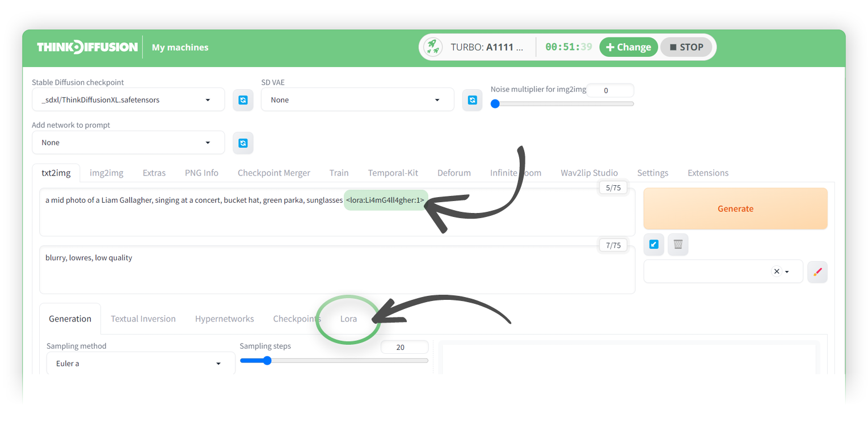Open the Wav2lip Studio tab
The image size is (868, 443).
pos(589,173)
